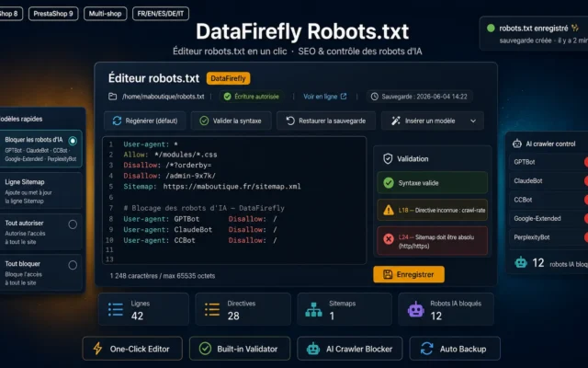The height and width of the screenshot is (368, 588).
Task: Click the green check icon in Écriture autorisée
Action: [227, 97]
